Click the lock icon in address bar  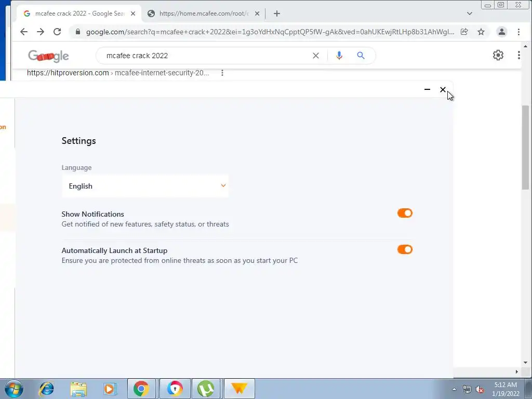point(78,32)
